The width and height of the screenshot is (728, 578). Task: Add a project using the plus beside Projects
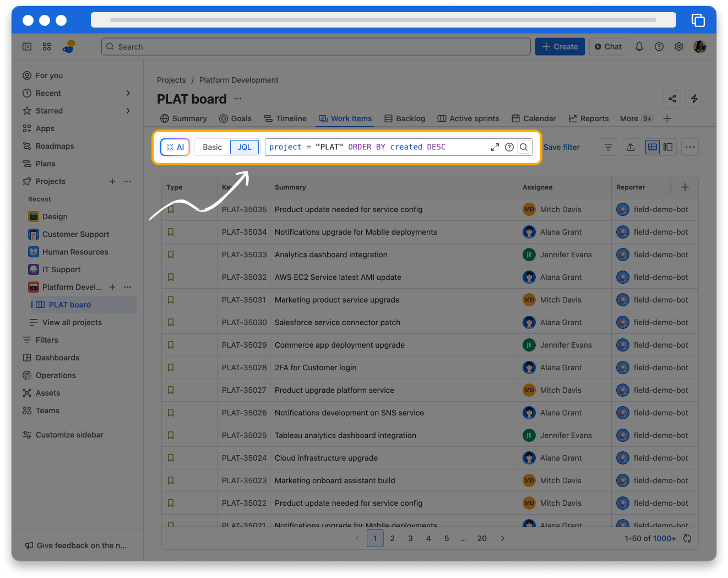[112, 181]
